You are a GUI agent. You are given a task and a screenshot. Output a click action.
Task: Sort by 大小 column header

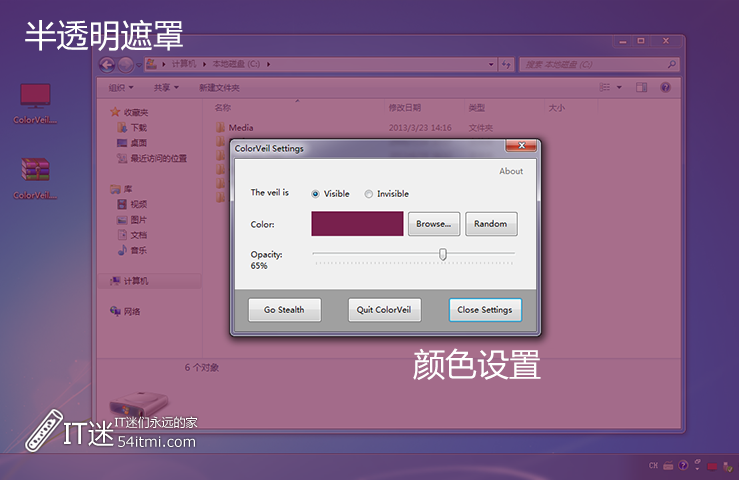click(556, 108)
